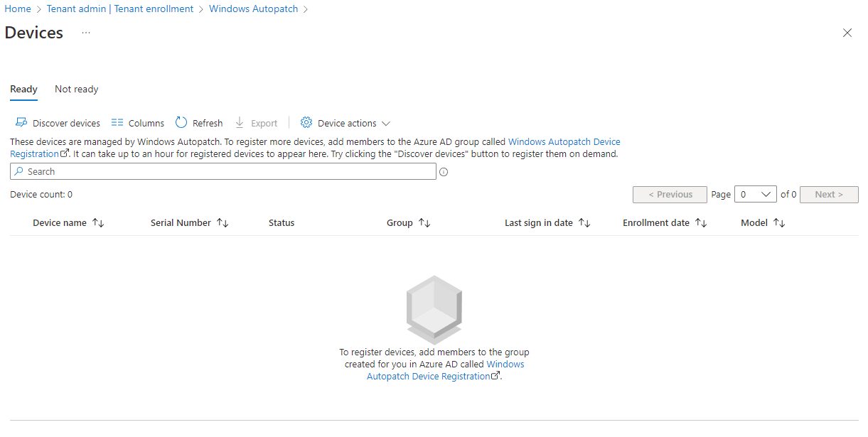The width and height of the screenshot is (868, 437).
Task: Click the Status column header
Action: tap(282, 223)
